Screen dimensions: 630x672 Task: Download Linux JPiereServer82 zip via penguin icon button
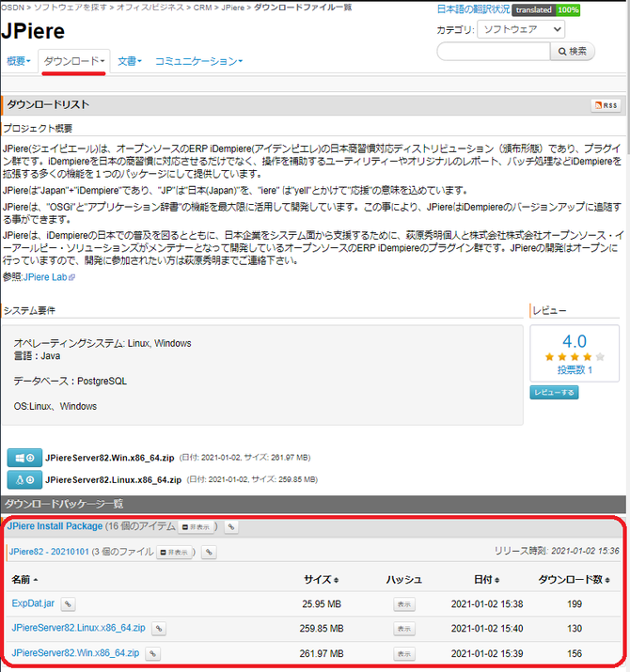[x=24, y=479]
